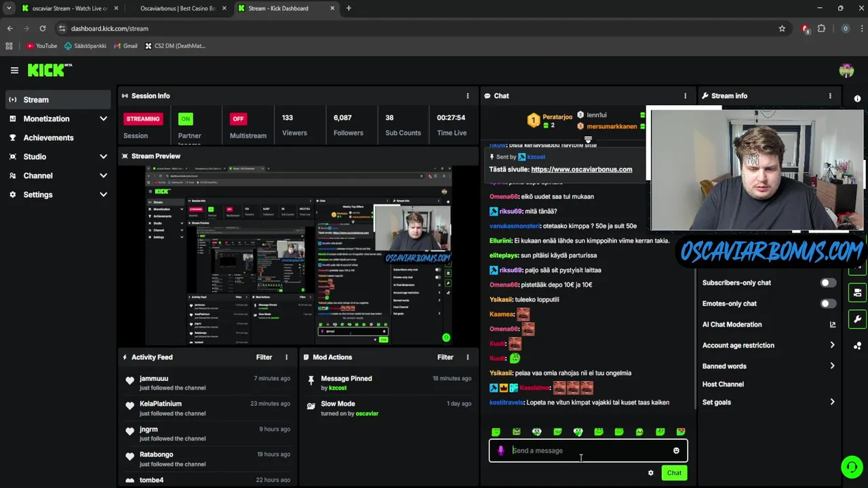Open Account age restriction options

[x=769, y=346]
